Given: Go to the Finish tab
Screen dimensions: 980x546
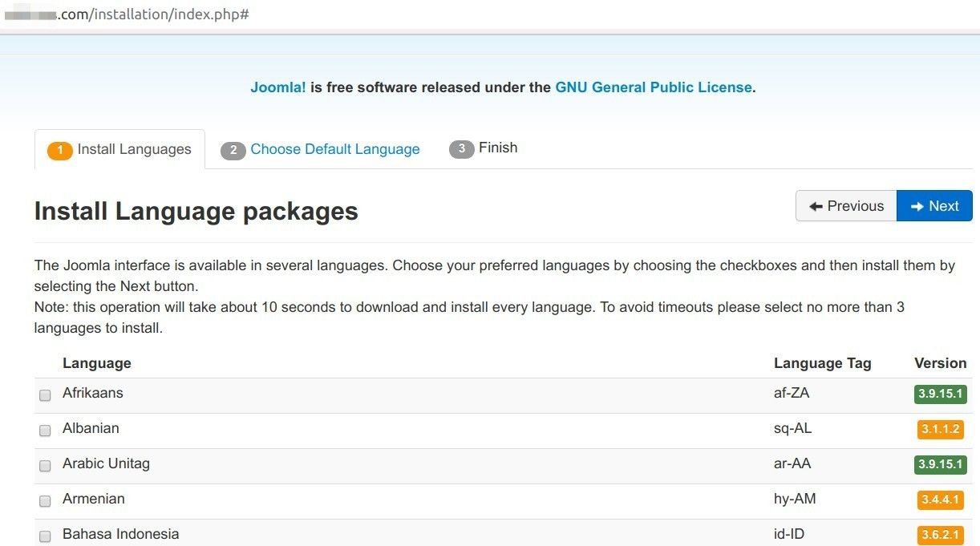Looking at the screenshot, I should [x=483, y=148].
